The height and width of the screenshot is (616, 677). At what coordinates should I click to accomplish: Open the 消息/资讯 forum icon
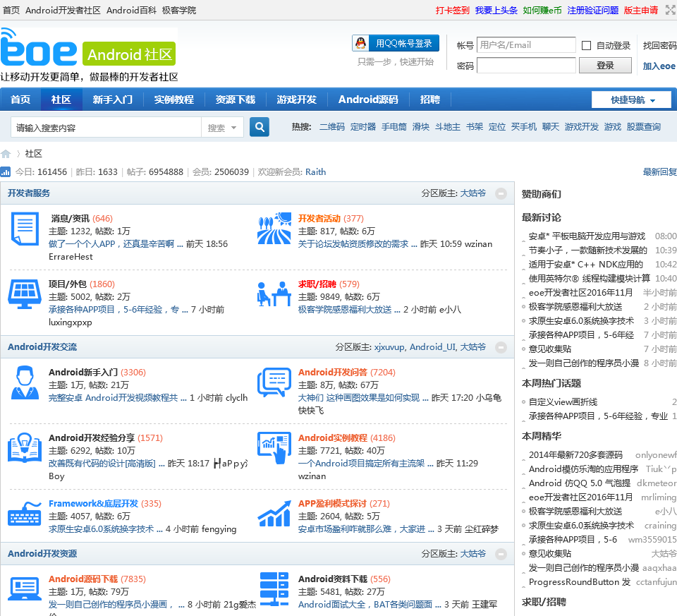click(25, 229)
